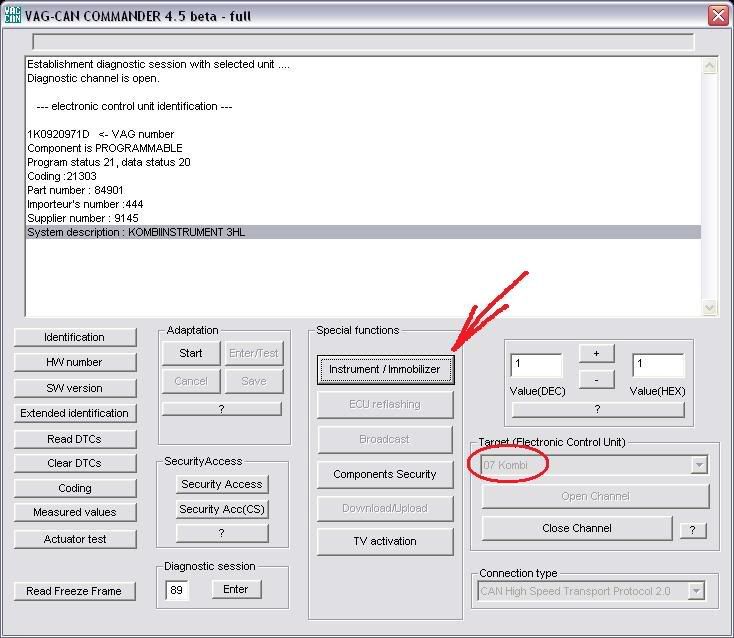734x638 pixels.
Task: Click the log scrollbar down arrow
Action: pos(709,307)
